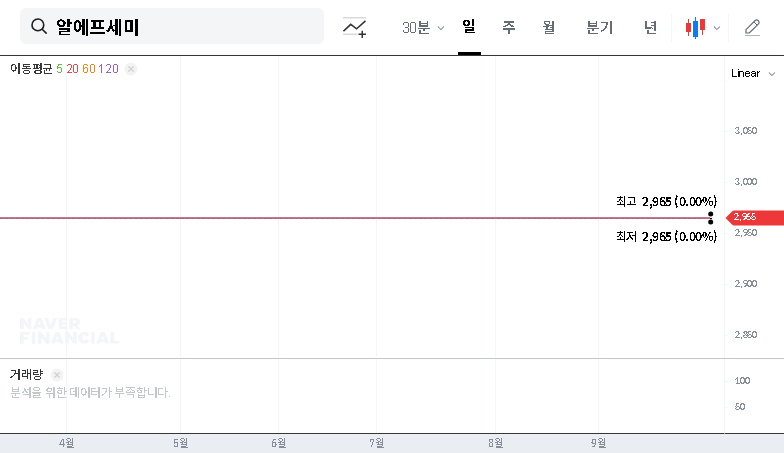
Task: Click the 이동평균 indicator label
Action: pyautogui.click(x=30, y=69)
